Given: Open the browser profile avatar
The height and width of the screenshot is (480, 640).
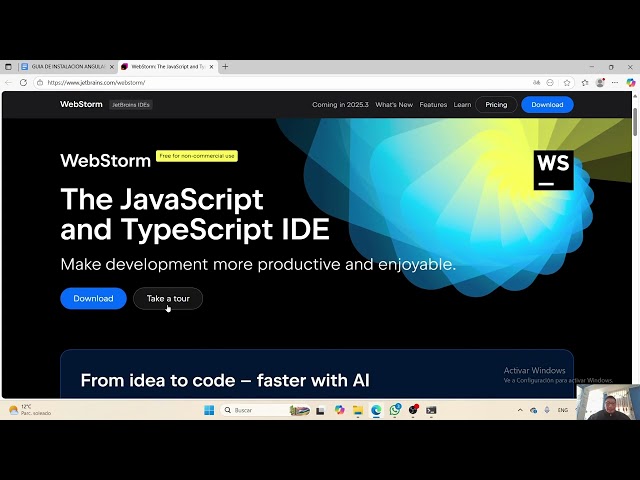Looking at the screenshot, I should coord(600,82).
